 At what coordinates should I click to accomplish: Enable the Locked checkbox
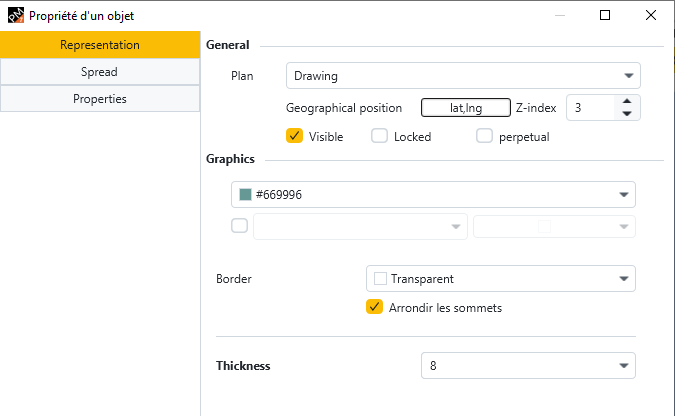point(379,136)
